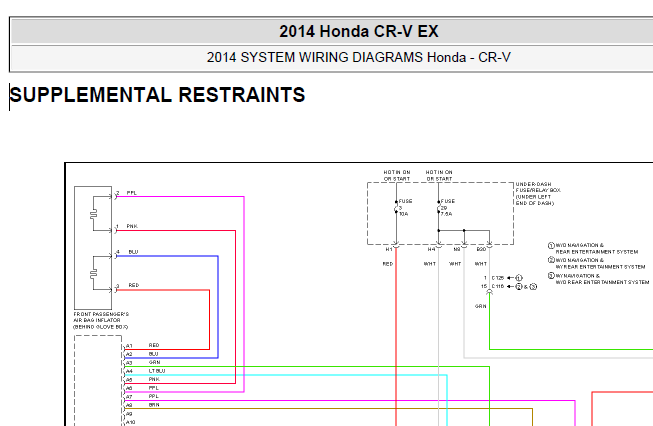The height and width of the screenshot is (426, 653).
Task: Click the 'A4' pin label
Action: click(x=129, y=371)
